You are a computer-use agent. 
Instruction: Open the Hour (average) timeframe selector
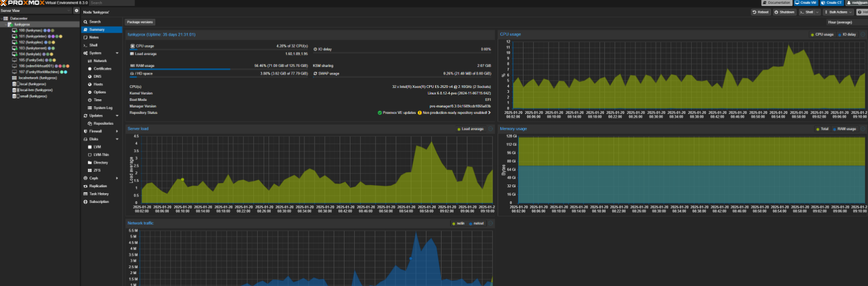(846, 22)
